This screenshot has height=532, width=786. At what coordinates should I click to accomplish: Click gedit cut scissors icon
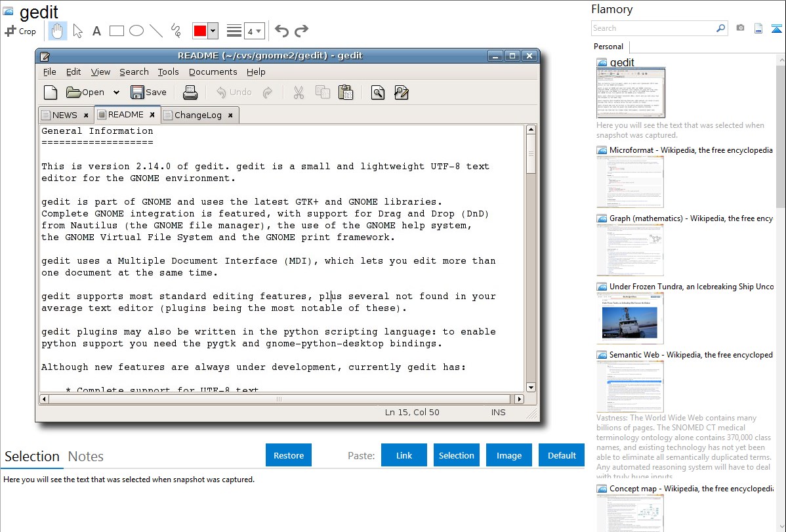pyautogui.click(x=299, y=92)
